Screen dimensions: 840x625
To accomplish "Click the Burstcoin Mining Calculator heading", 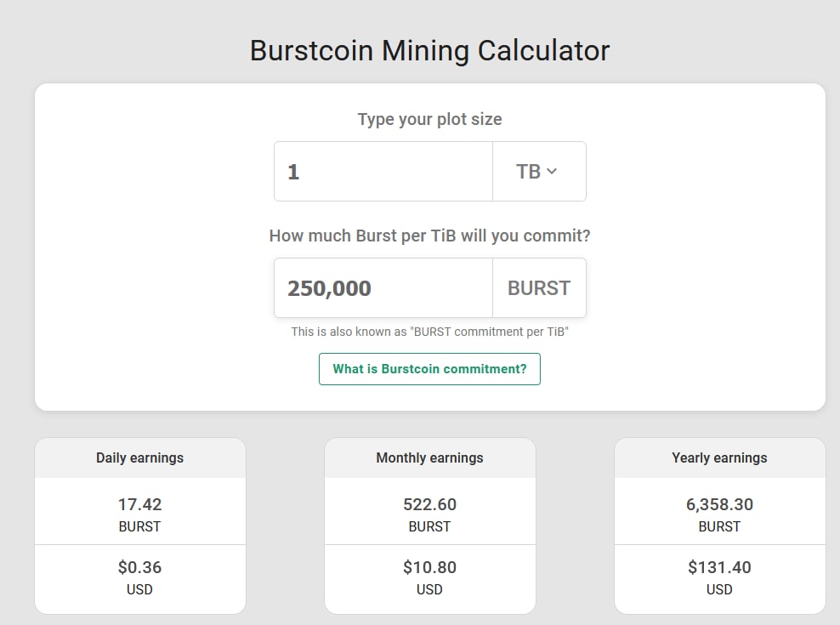I will pyautogui.click(x=429, y=51).
